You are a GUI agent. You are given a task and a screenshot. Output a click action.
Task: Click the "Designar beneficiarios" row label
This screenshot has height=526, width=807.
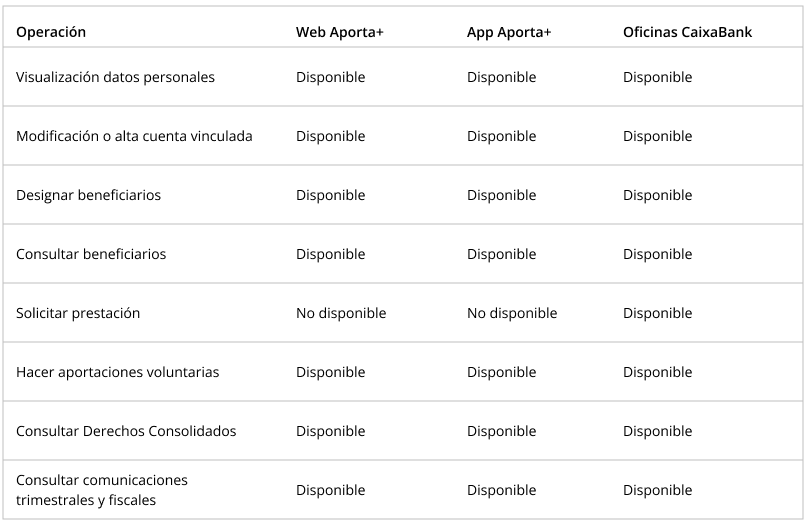tap(88, 195)
